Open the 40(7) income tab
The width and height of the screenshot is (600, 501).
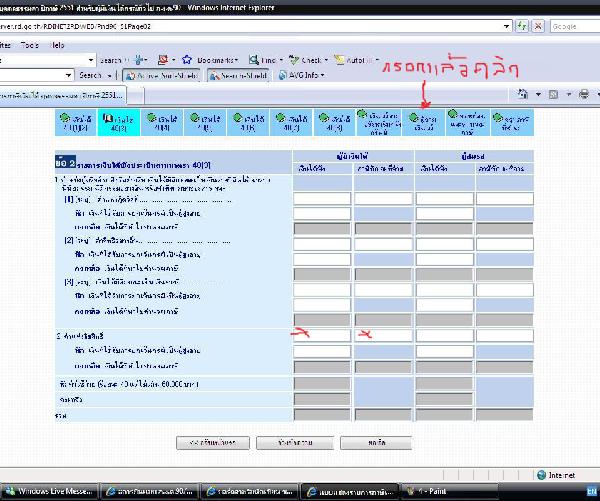tap(291, 122)
